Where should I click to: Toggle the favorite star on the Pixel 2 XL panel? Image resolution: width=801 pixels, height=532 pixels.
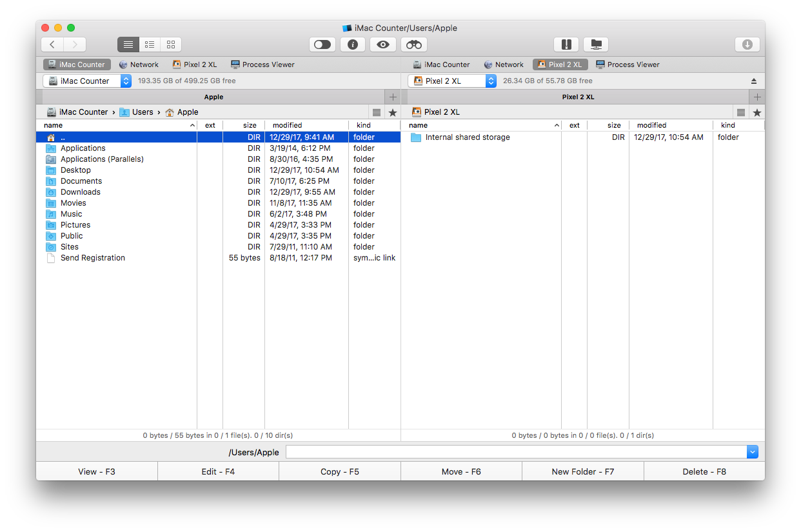(x=757, y=112)
